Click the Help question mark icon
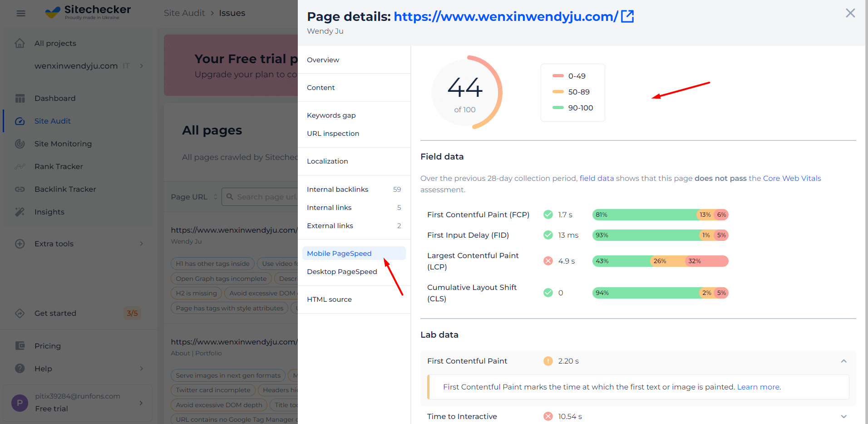Screen dimensions: 868x424 pyautogui.click(x=20, y=369)
